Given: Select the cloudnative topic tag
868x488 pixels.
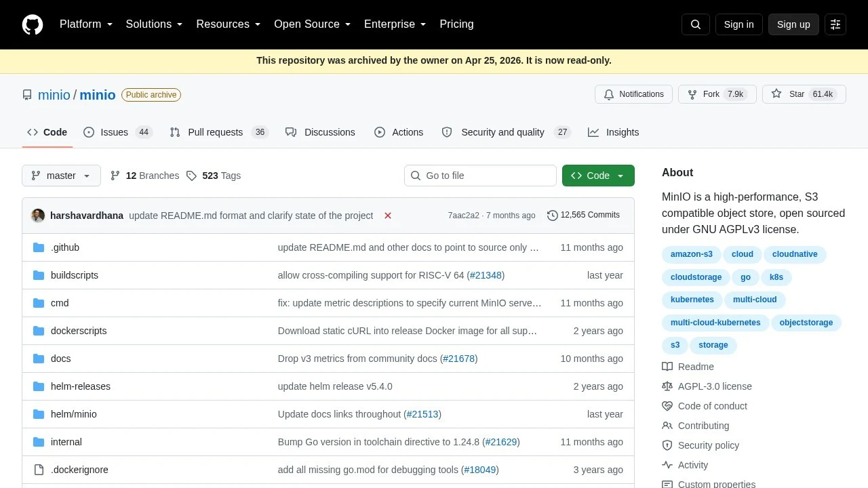Looking at the screenshot, I should coord(795,254).
